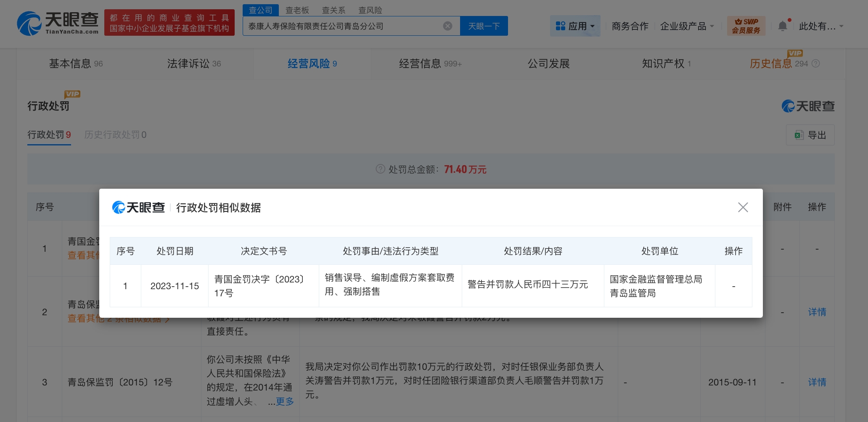Switch to 知识产权 tab
The image size is (868, 422).
[667, 63]
